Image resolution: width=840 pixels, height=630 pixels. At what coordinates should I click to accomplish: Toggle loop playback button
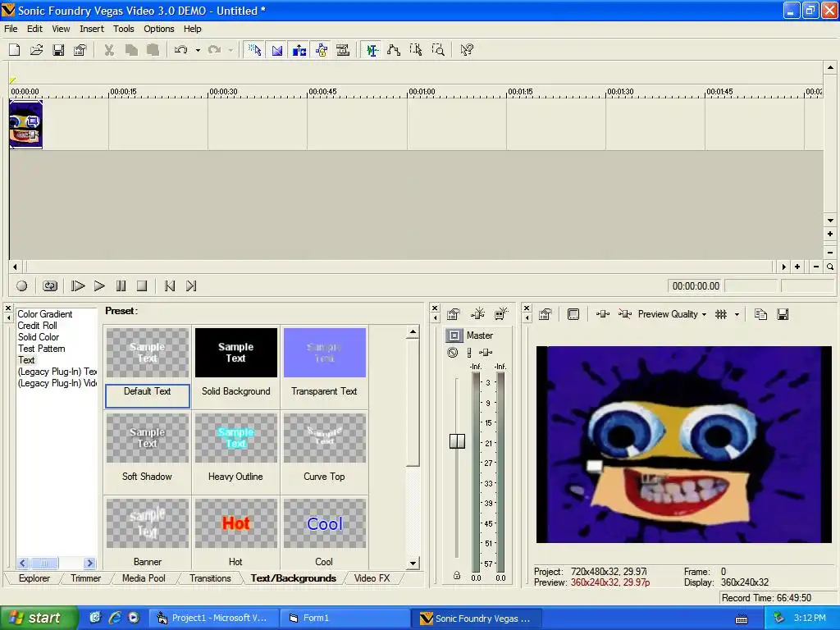[x=50, y=286]
